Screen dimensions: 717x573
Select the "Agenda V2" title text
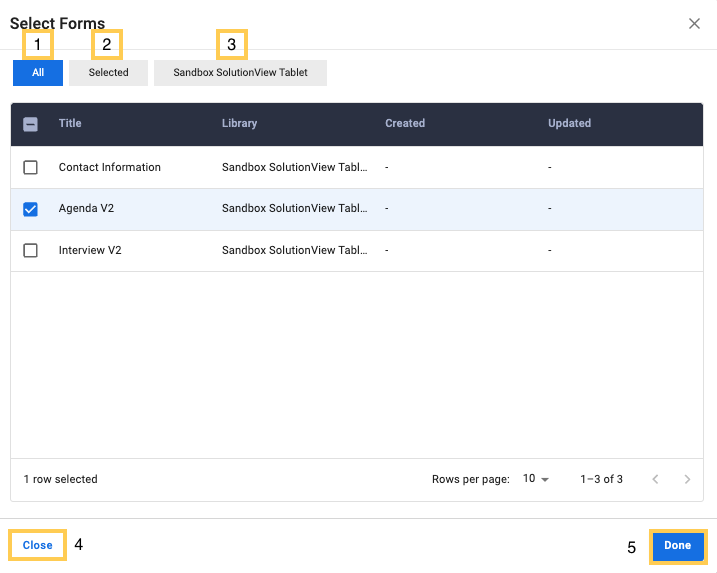click(x=86, y=209)
